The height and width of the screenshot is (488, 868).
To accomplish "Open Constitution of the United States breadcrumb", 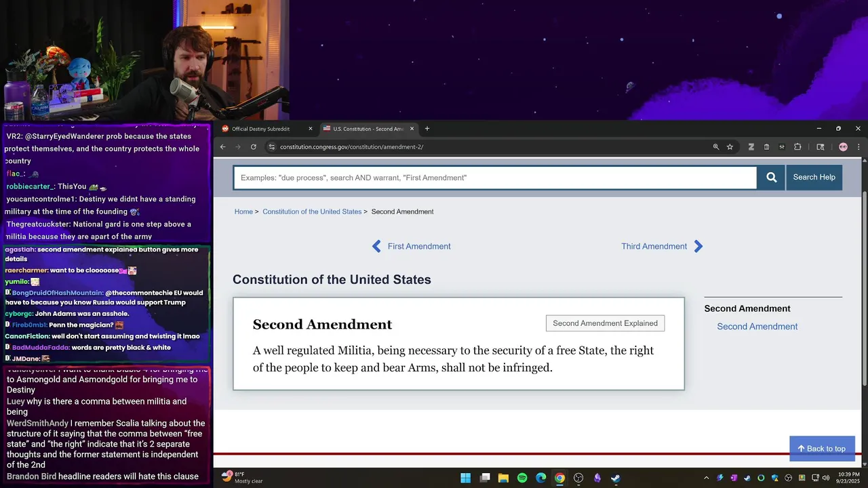I will coord(312,212).
